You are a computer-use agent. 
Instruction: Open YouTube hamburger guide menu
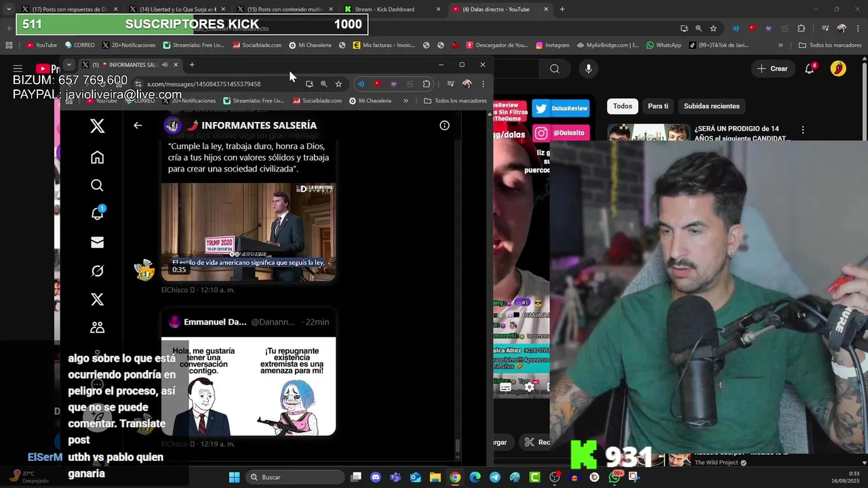point(18,68)
